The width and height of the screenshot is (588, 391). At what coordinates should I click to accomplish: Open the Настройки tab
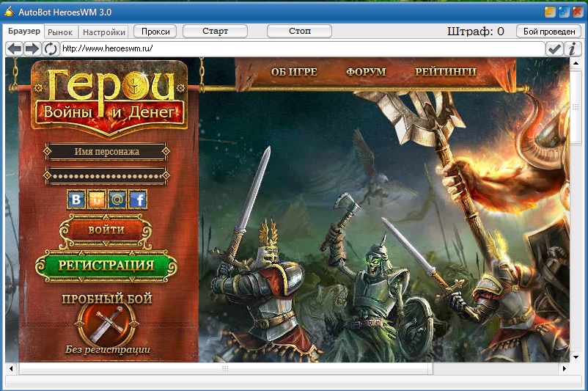click(x=104, y=32)
